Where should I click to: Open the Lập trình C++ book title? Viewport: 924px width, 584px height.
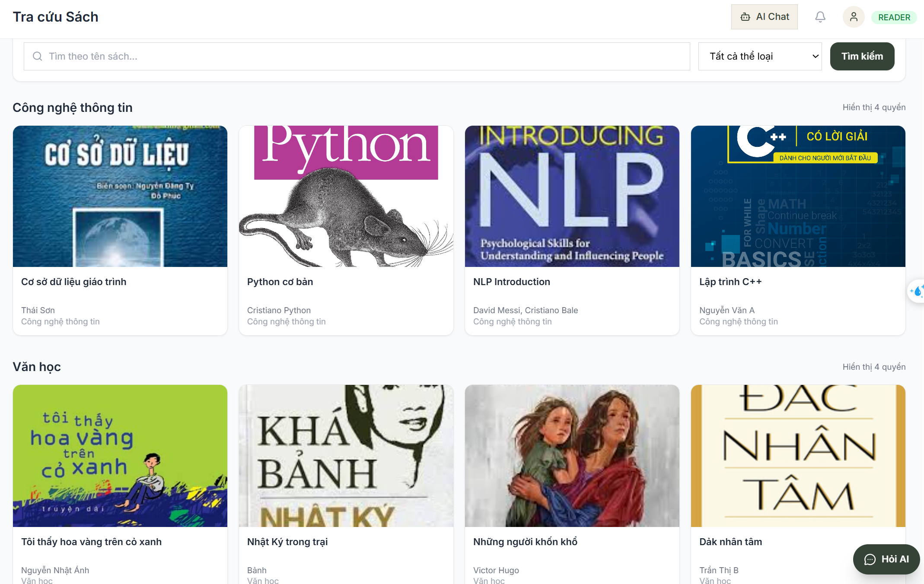pyautogui.click(x=730, y=282)
